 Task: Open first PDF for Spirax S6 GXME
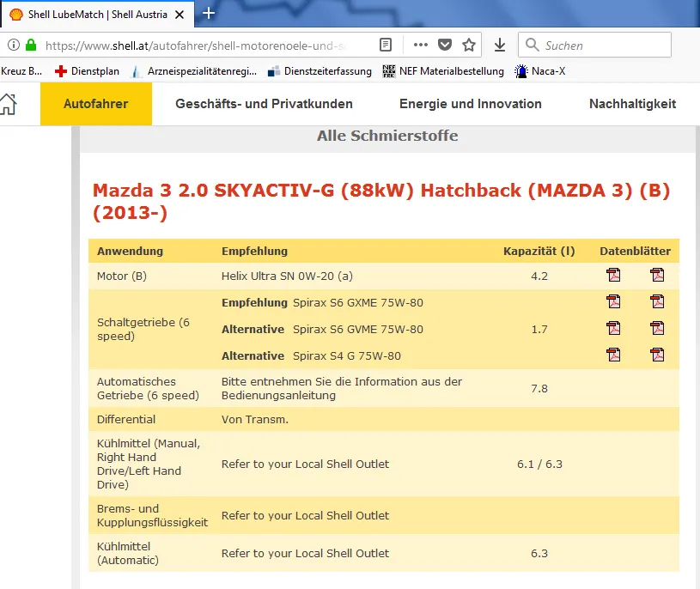coord(613,301)
